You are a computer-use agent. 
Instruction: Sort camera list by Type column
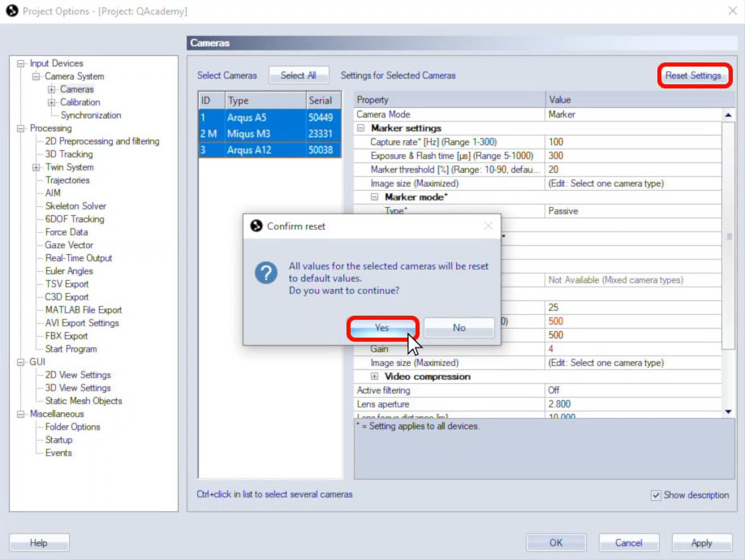click(265, 101)
